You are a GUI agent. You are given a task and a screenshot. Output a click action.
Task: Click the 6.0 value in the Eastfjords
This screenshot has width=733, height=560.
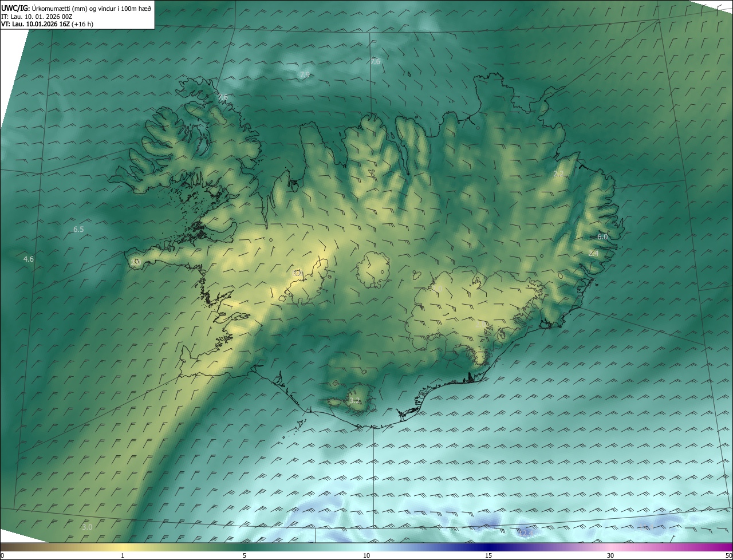click(602, 236)
